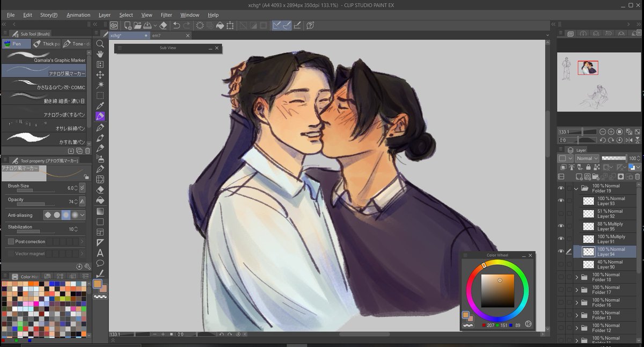644x347 pixels.
Task: Toggle Snap to Ruler in the command bar
Action: pyautogui.click(x=277, y=25)
